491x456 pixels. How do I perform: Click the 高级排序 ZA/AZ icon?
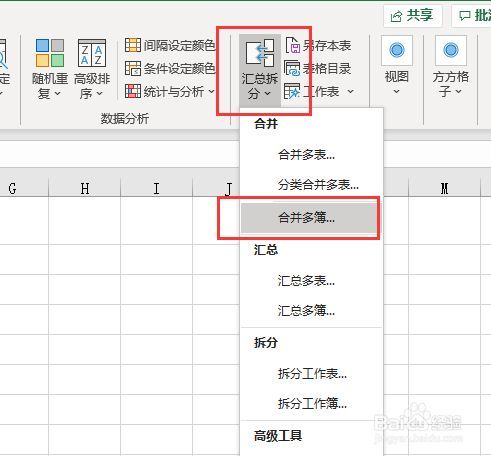(92, 53)
